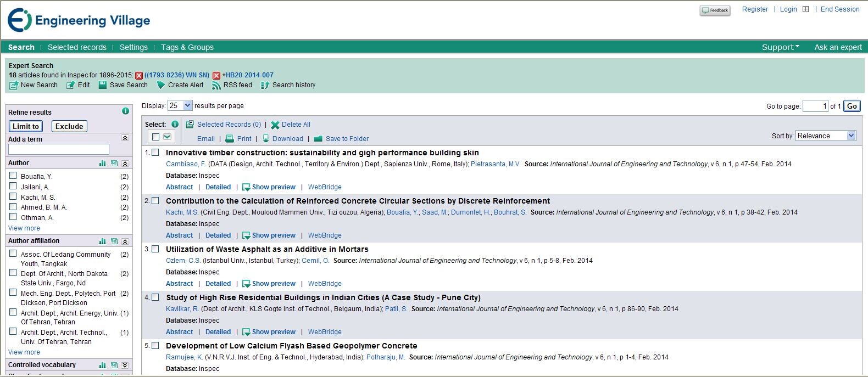Click the Save Search disk icon

coord(103,85)
